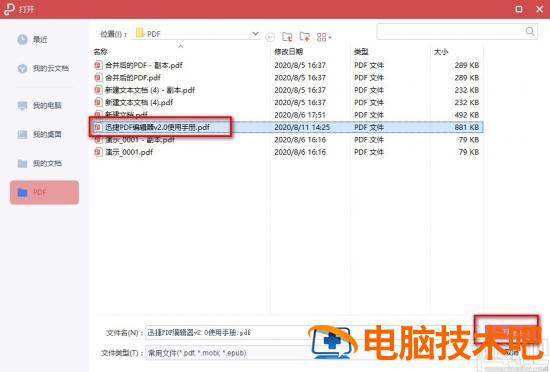Create a new folder icon
Viewport: 550px width, 372px height.
click(304, 36)
